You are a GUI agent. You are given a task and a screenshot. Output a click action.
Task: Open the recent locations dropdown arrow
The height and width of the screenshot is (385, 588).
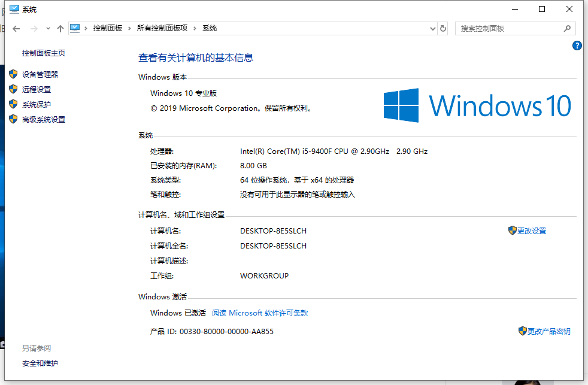[48, 29]
